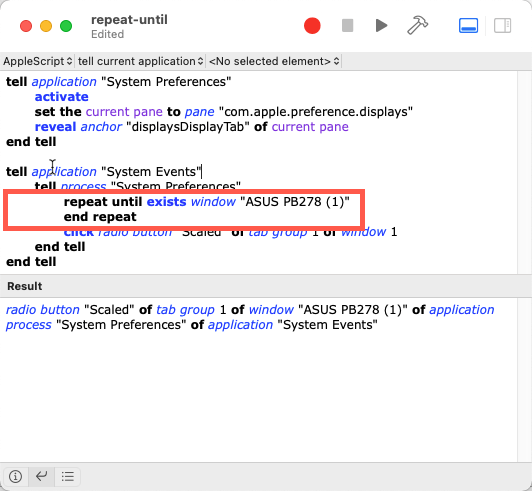
Task: Click the editor's vertical scrollbar track
Action: tap(525, 172)
